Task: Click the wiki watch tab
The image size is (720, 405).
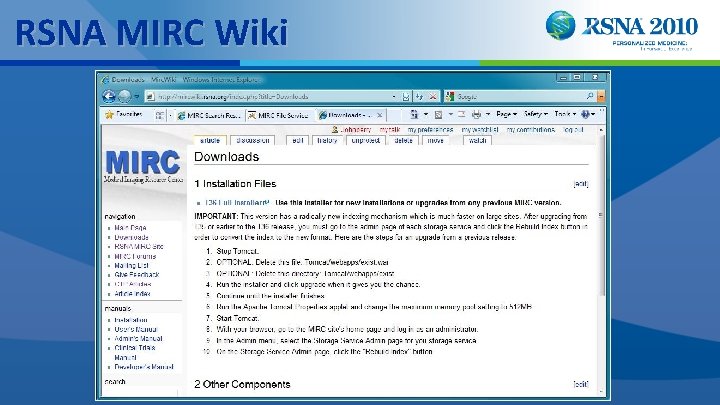Action: (x=477, y=141)
